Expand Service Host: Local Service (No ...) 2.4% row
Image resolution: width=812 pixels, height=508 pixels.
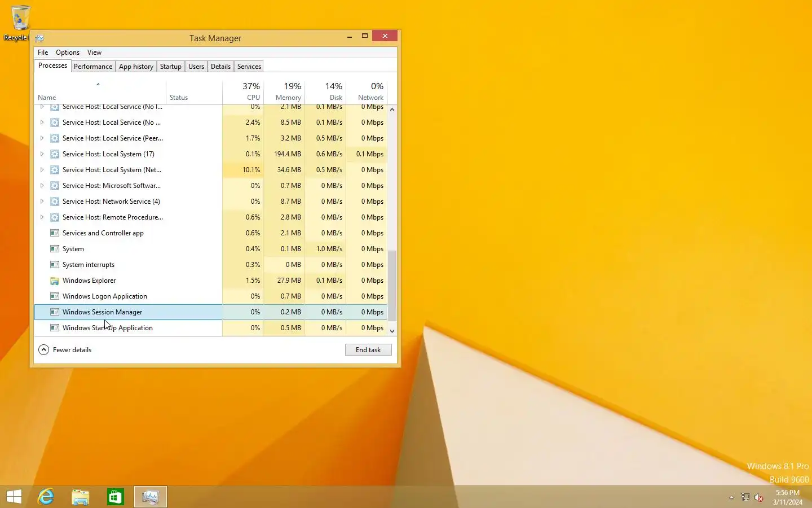[x=42, y=122]
